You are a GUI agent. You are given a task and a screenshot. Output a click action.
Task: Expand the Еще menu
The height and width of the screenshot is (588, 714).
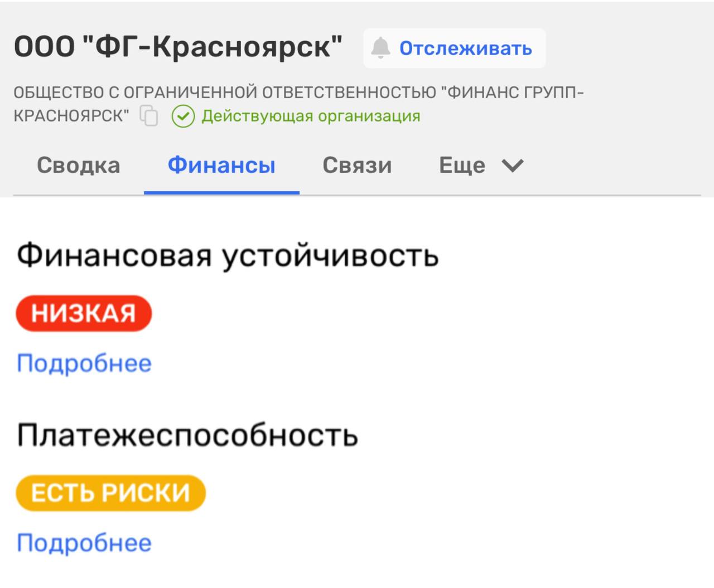click(x=462, y=166)
